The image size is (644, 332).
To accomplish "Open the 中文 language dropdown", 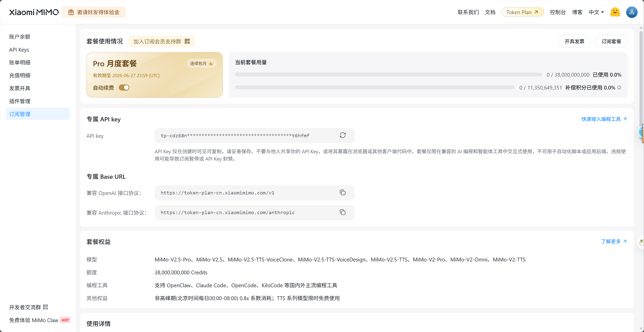I will point(596,12).
